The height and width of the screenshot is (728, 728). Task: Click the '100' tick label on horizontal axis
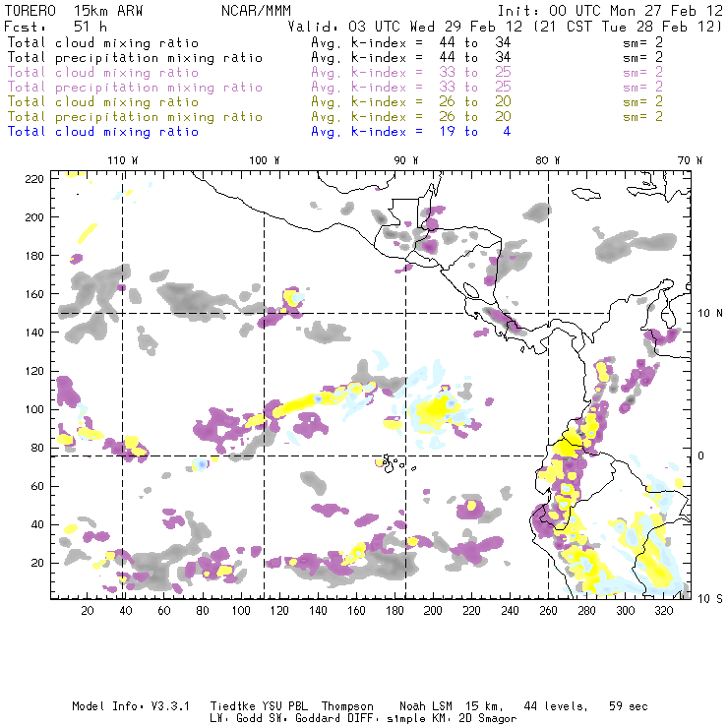tap(241, 611)
